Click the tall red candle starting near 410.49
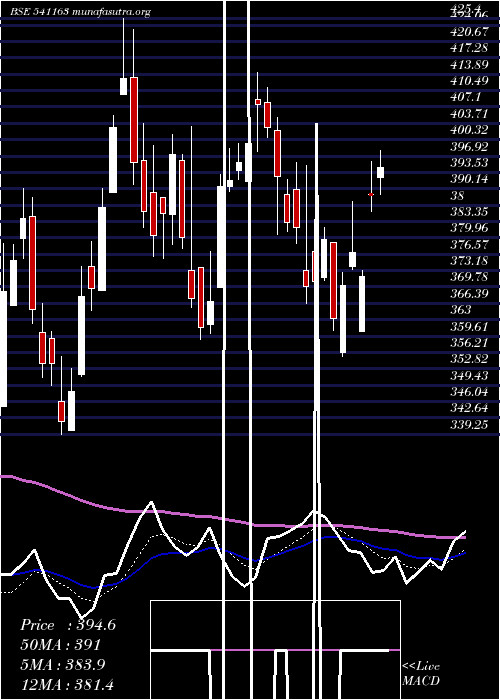Viewport: 500px width, 700px height. (x=134, y=120)
